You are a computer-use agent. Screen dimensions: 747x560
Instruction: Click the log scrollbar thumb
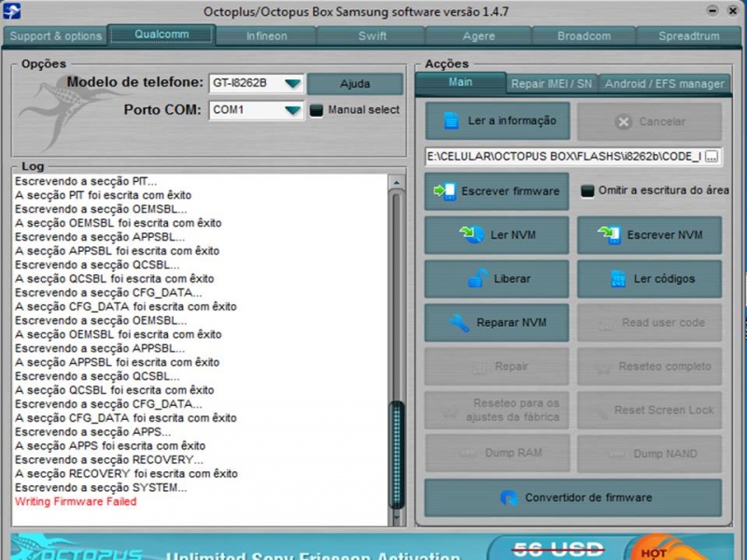coord(396,455)
